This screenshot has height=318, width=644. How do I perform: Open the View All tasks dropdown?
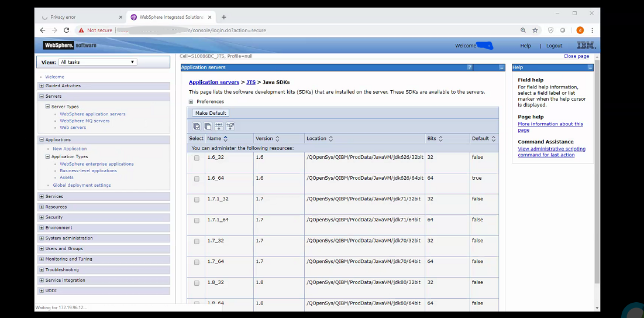97,62
